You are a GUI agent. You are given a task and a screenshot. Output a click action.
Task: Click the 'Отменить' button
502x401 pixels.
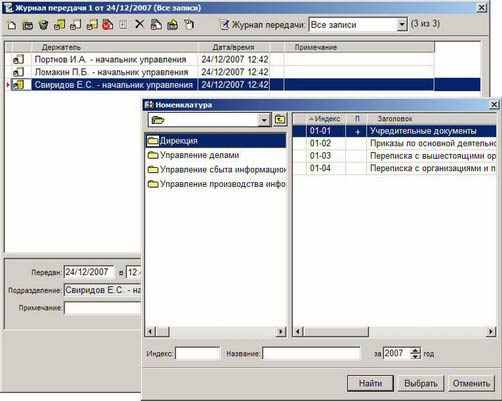click(471, 384)
